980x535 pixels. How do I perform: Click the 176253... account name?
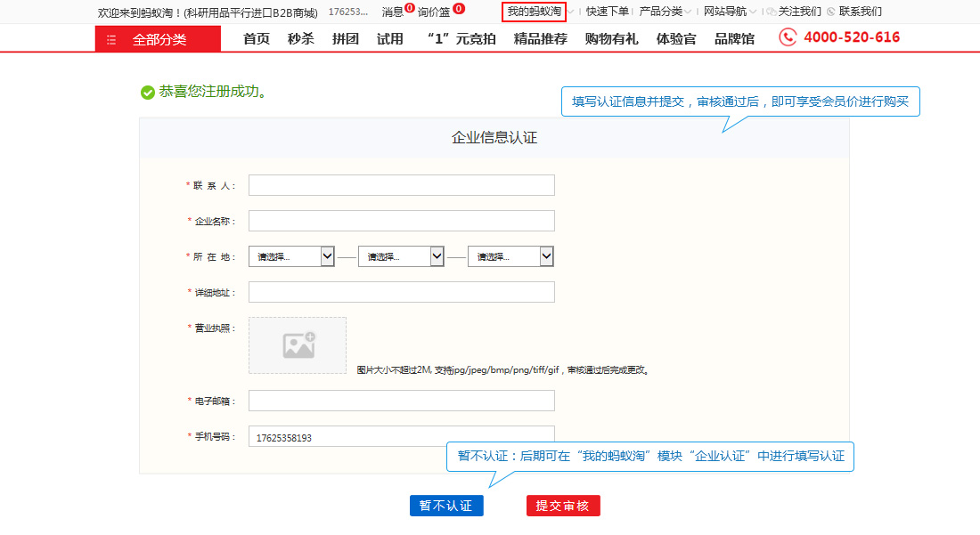348,12
